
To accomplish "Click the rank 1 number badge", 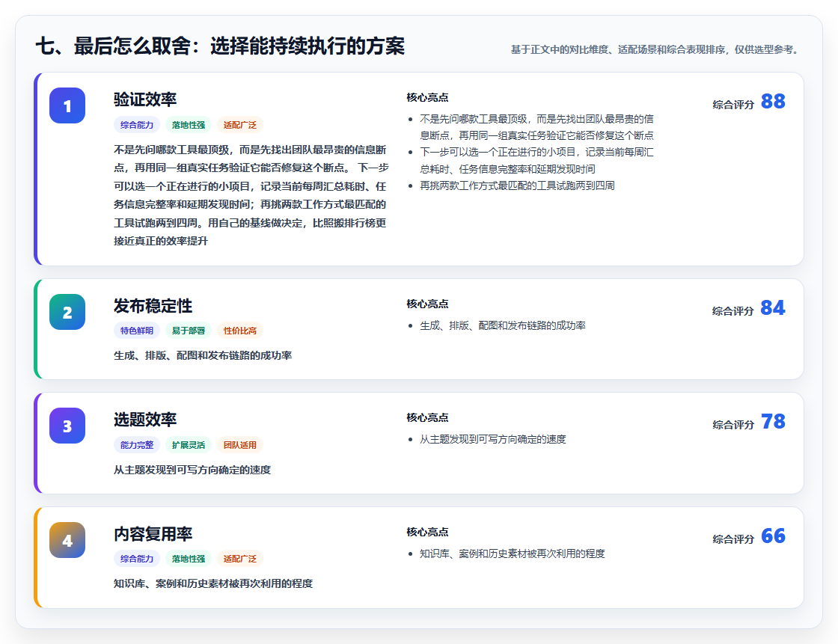I will 67,105.
